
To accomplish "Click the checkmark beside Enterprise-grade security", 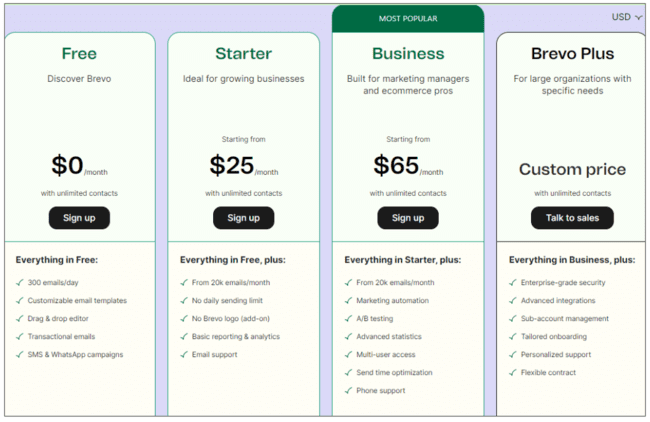I will [x=512, y=283].
